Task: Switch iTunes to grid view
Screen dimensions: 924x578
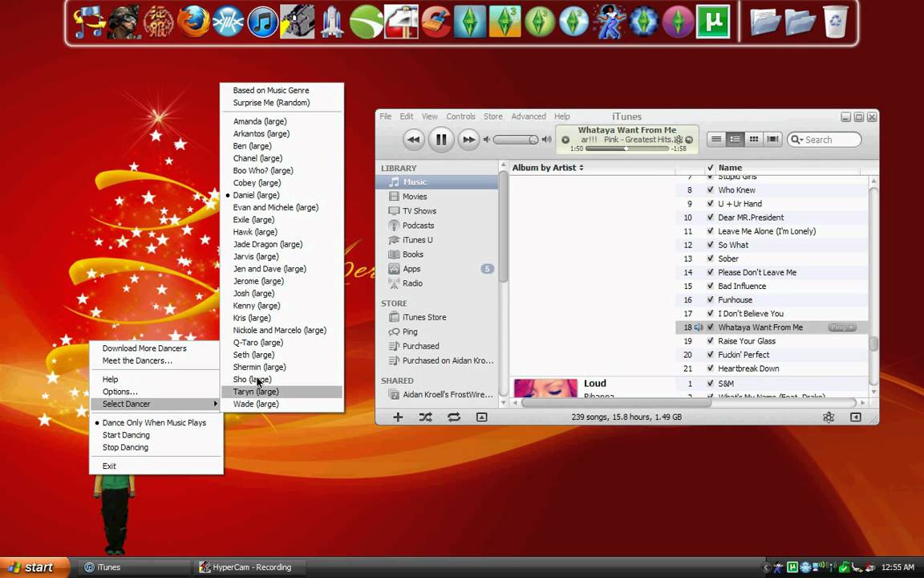Action: [753, 139]
